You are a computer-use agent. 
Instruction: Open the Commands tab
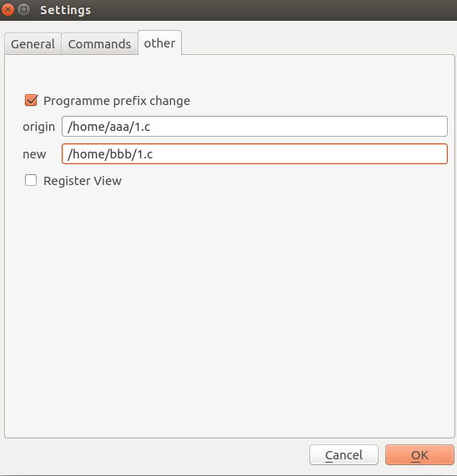pos(99,44)
